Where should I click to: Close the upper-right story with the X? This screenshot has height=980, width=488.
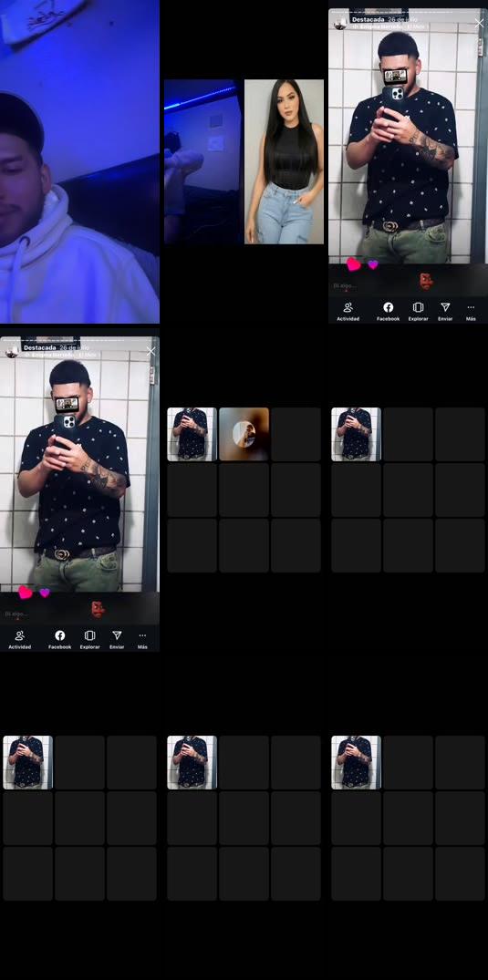479,23
